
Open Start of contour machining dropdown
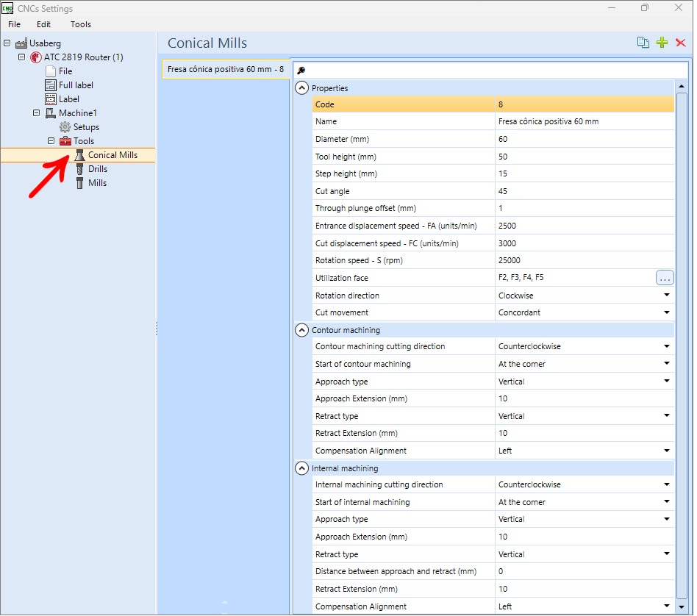point(666,364)
